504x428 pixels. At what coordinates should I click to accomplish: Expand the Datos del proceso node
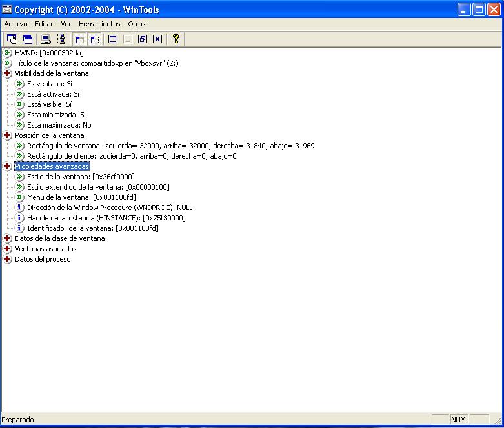(7, 259)
